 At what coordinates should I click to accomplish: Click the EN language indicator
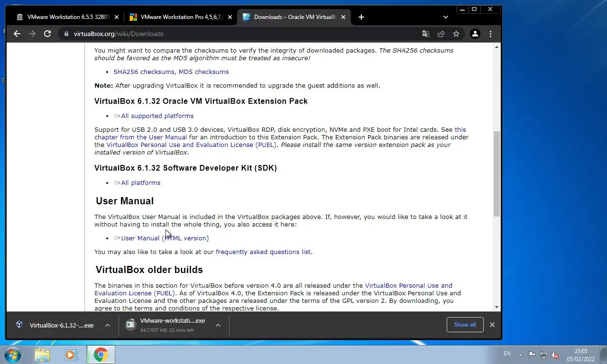[x=507, y=354]
